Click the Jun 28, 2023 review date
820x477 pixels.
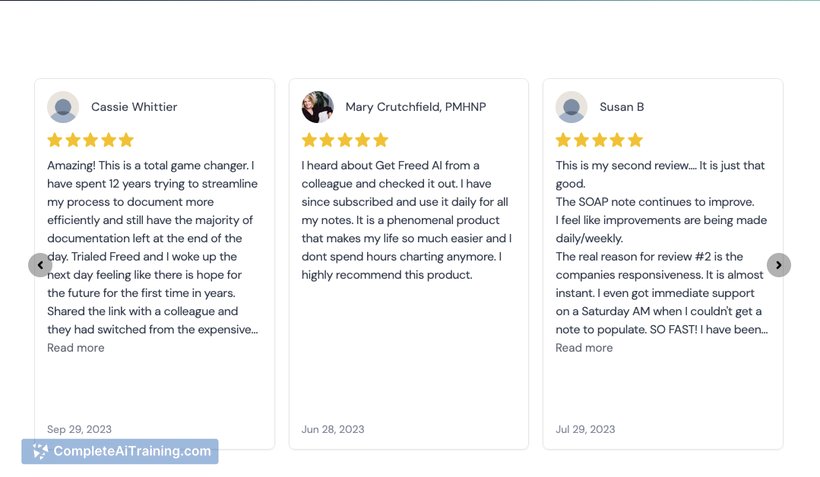(x=333, y=429)
